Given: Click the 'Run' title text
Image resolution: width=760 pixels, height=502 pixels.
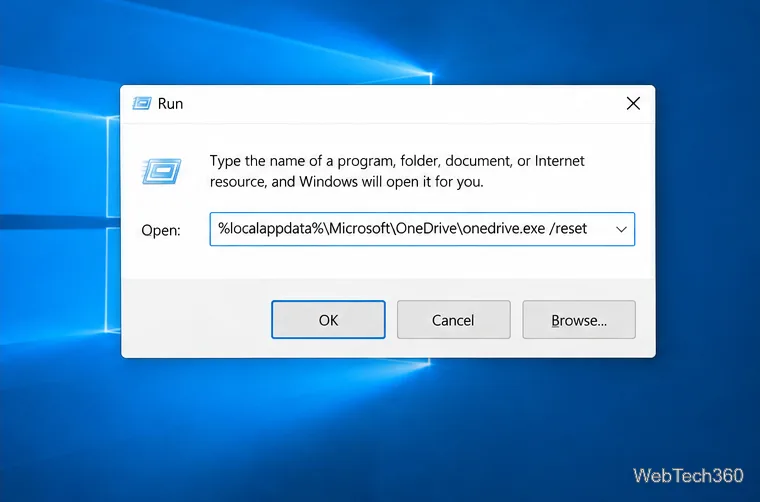Looking at the screenshot, I should coord(170,104).
